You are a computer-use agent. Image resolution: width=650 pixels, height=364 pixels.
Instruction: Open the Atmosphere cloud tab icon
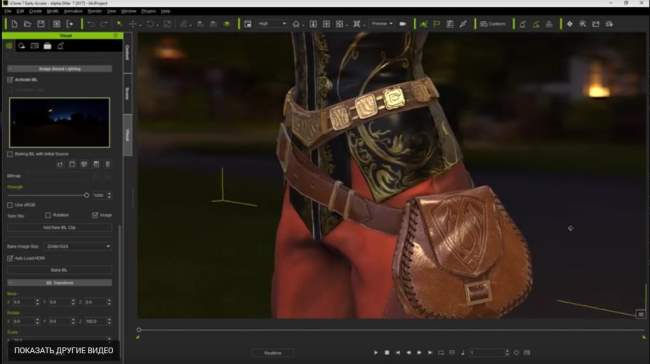(22, 46)
